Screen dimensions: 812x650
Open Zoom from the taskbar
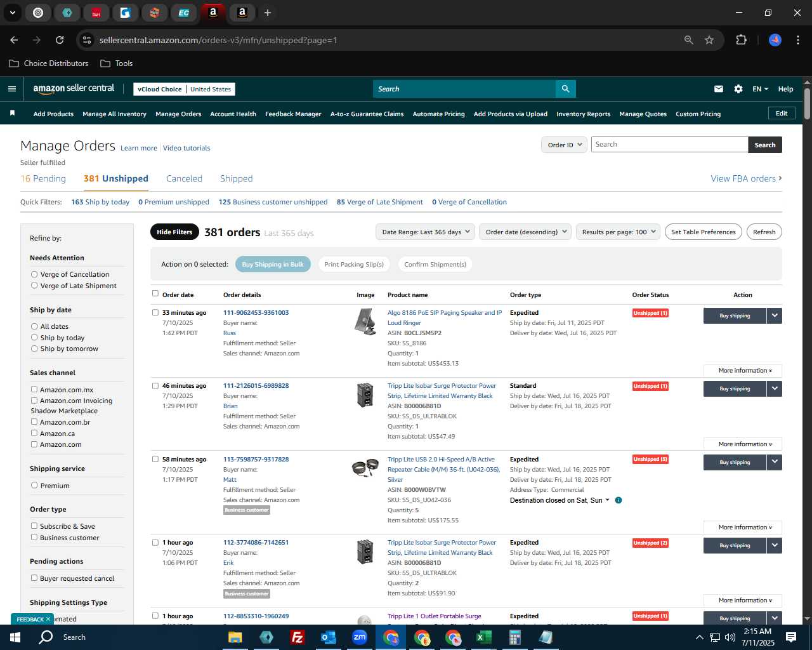pyautogui.click(x=360, y=637)
